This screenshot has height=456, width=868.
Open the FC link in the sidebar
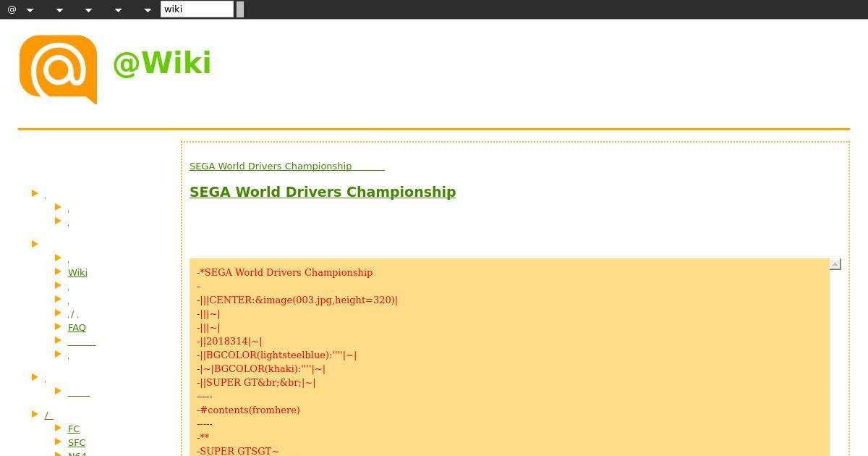(x=74, y=429)
